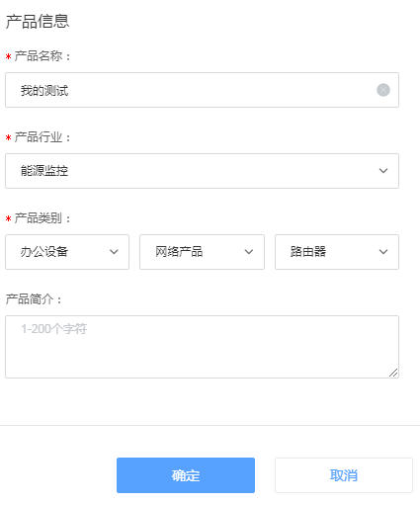Click the resize handle of the 产品简介 textarea
This screenshot has width=420, height=505.
click(x=393, y=373)
